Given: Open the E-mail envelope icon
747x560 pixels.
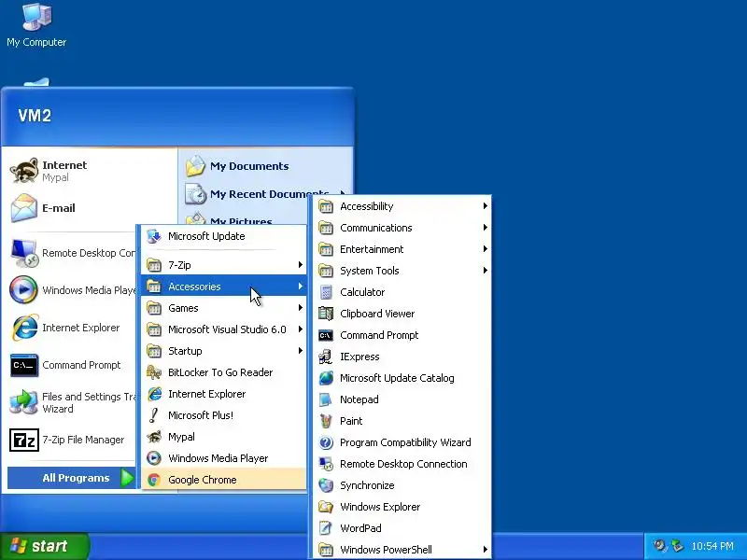Looking at the screenshot, I should point(24,208).
